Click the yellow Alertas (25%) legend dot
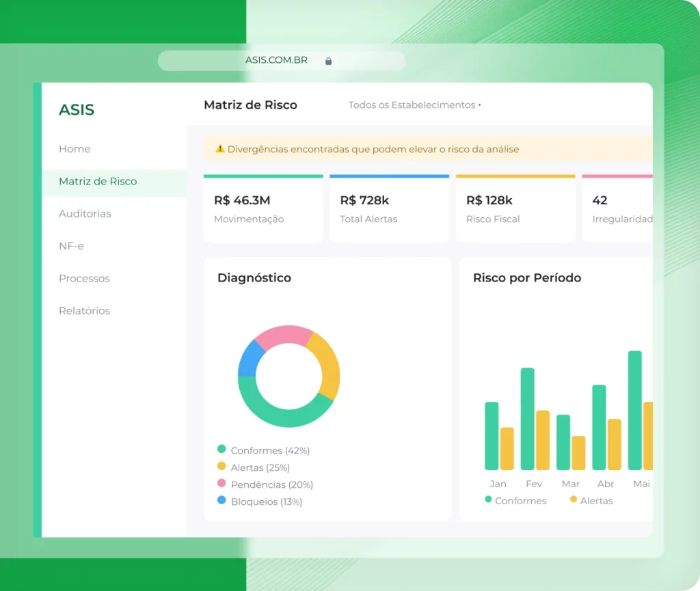 tap(221, 466)
